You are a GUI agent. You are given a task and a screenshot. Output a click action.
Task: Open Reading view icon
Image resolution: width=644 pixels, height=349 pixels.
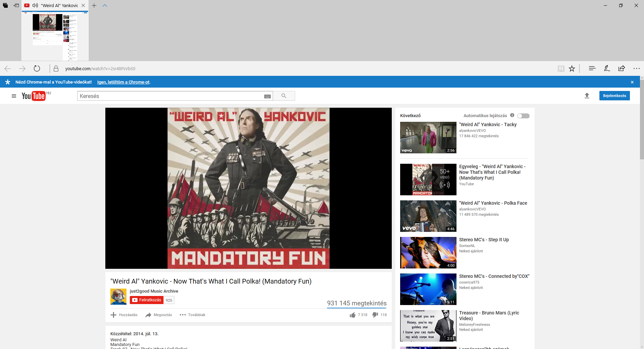[x=561, y=68]
